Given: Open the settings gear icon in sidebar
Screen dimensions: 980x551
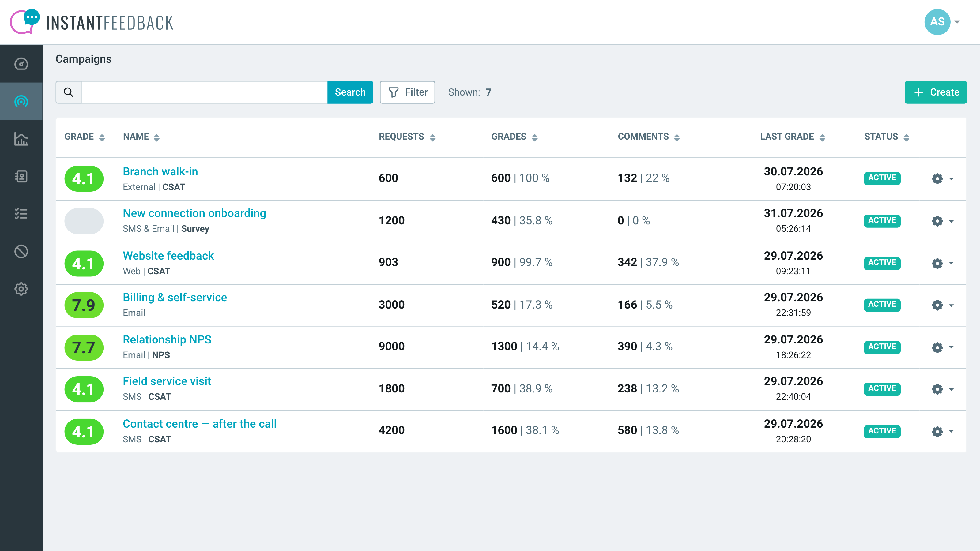Looking at the screenshot, I should point(21,289).
